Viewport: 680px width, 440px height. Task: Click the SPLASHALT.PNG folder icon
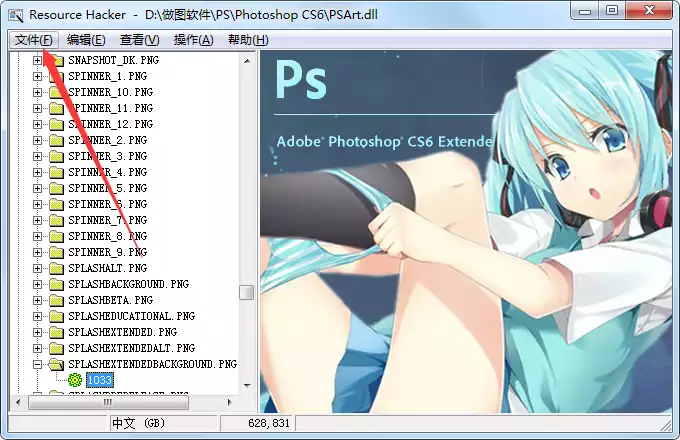point(56,269)
